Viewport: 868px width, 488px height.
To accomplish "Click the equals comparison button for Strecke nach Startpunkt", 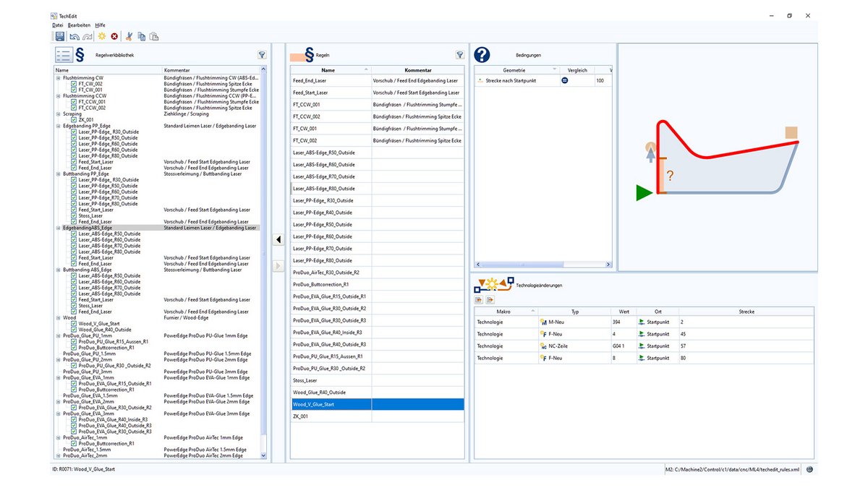I will [x=565, y=80].
